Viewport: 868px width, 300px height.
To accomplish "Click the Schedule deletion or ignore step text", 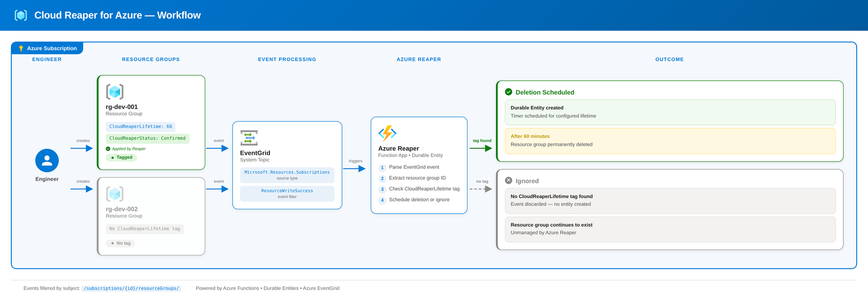I will tap(419, 200).
